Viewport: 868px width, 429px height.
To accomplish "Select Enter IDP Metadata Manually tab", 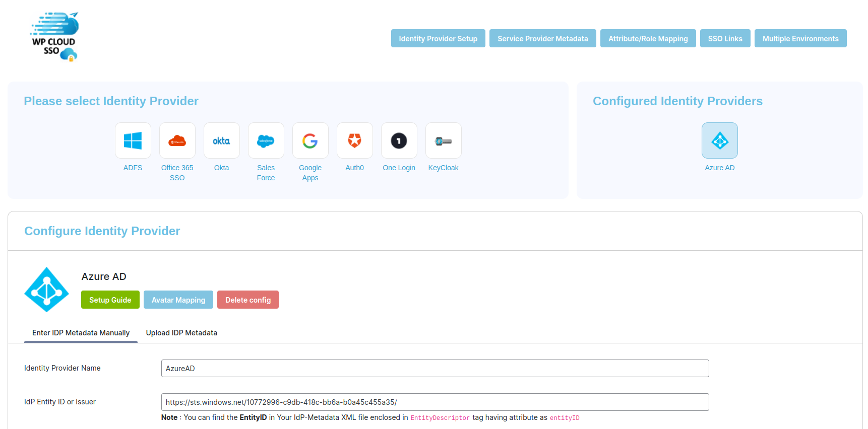I will [81, 333].
